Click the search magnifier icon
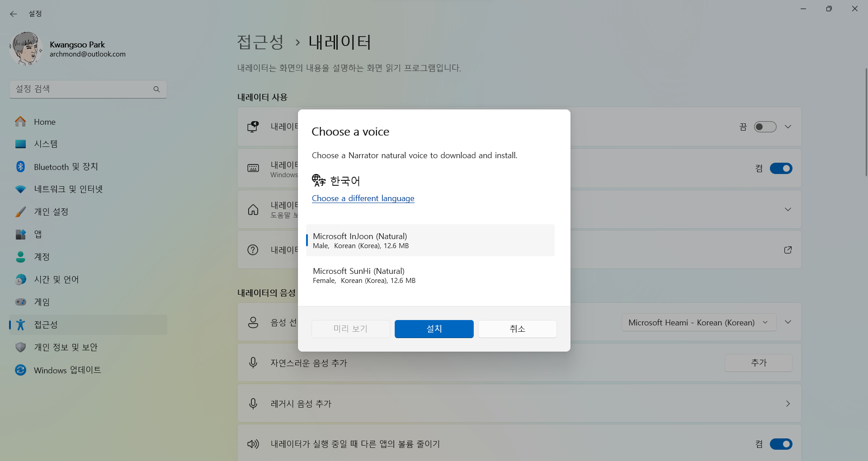This screenshot has width=868, height=461. [x=156, y=89]
